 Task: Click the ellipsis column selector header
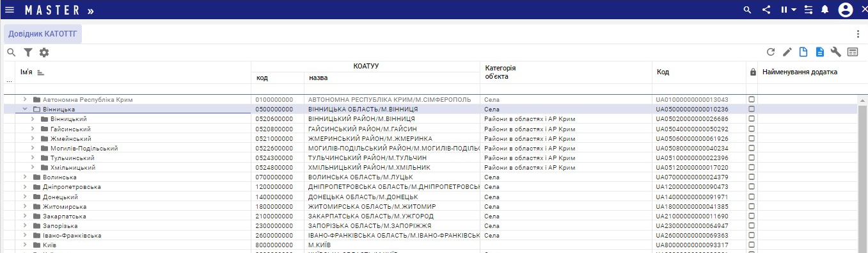pyautogui.click(x=9, y=81)
